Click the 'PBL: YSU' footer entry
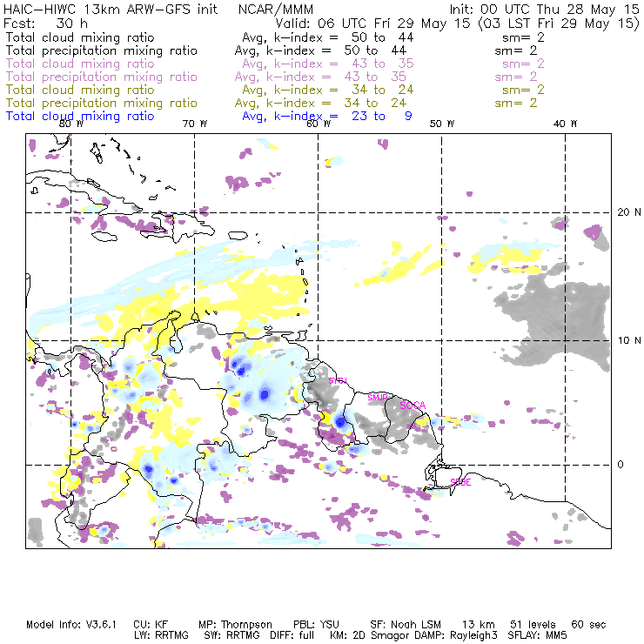The image size is (644, 644). [x=316, y=625]
